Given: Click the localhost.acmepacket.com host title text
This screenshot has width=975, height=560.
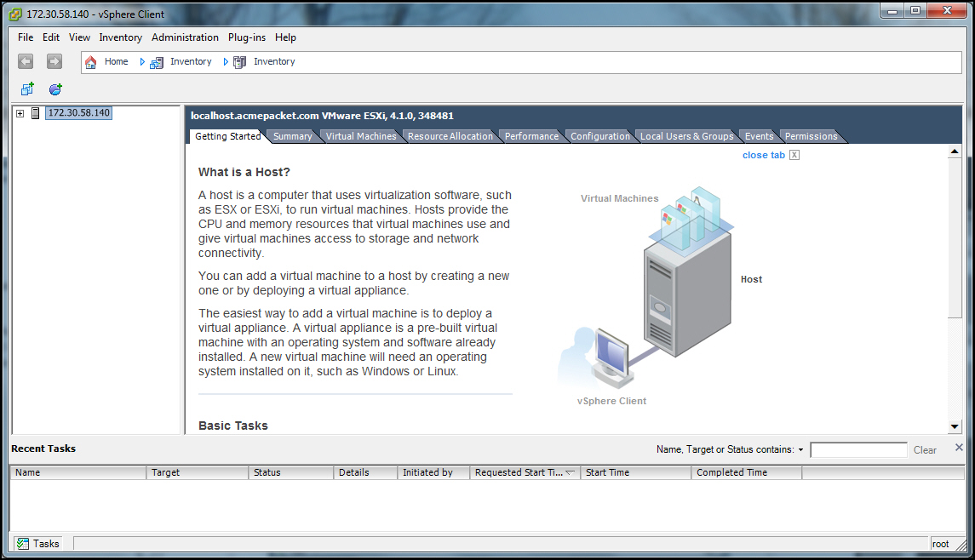Looking at the screenshot, I should click(x=322, y=116).
